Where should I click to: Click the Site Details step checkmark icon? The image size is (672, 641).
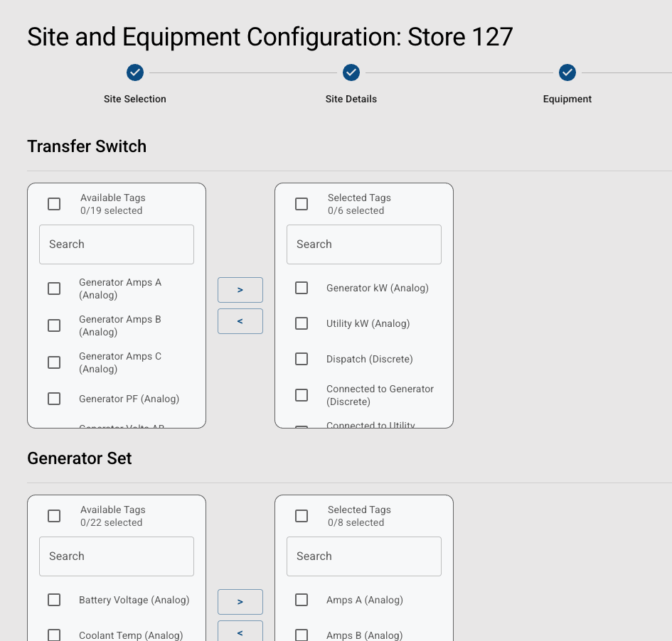(x=351, y=72)
